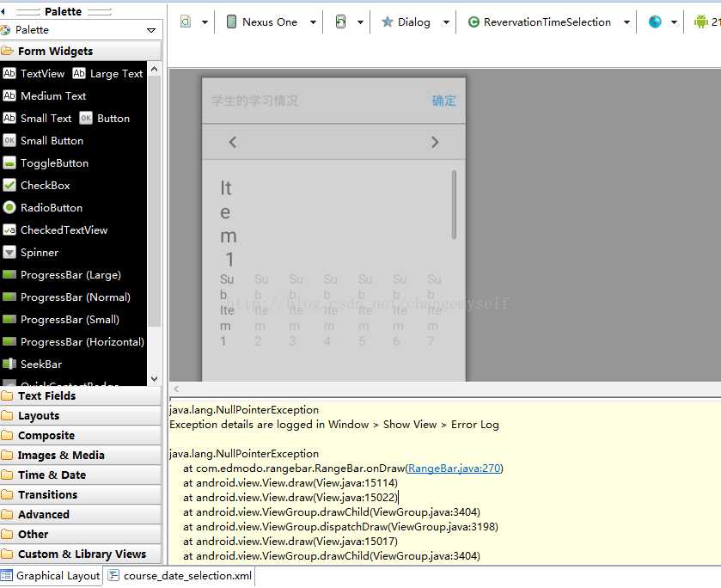
Task: Pick the RadioButton widget
Action: [43, 207]
